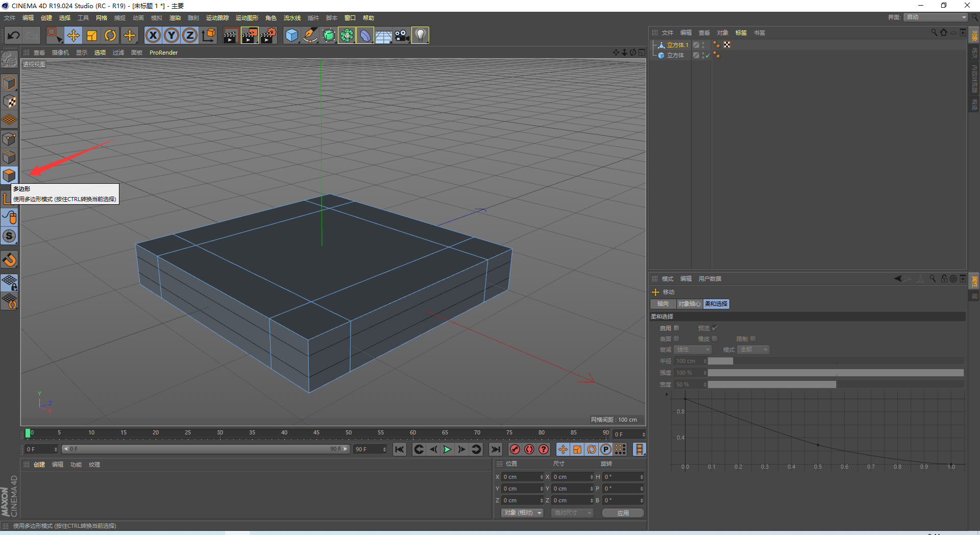The width and height of the screenshot is (980, 535).
Task: Toggle Z axis lock
Action: (190, 35)
